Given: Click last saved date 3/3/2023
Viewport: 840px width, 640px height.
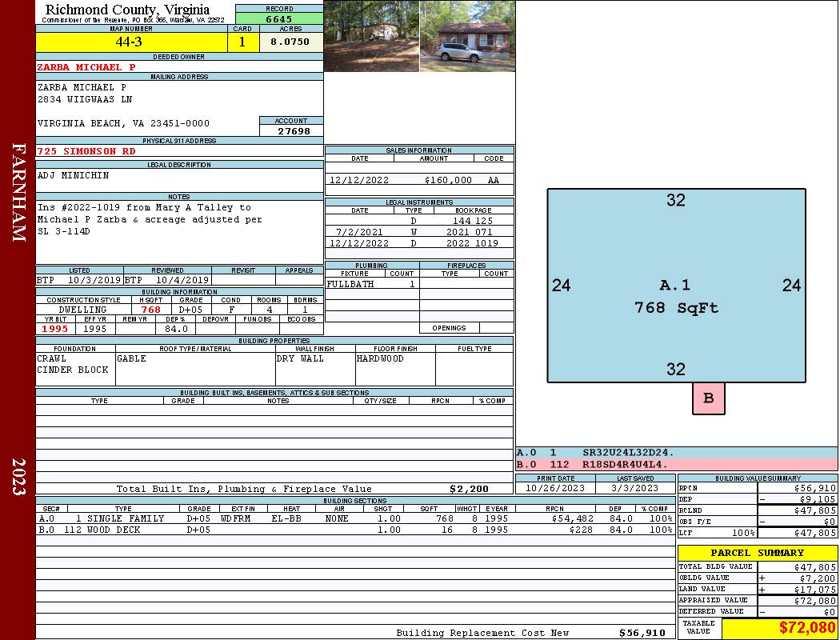Looking at the screenshot, I should tap(635, 488).
